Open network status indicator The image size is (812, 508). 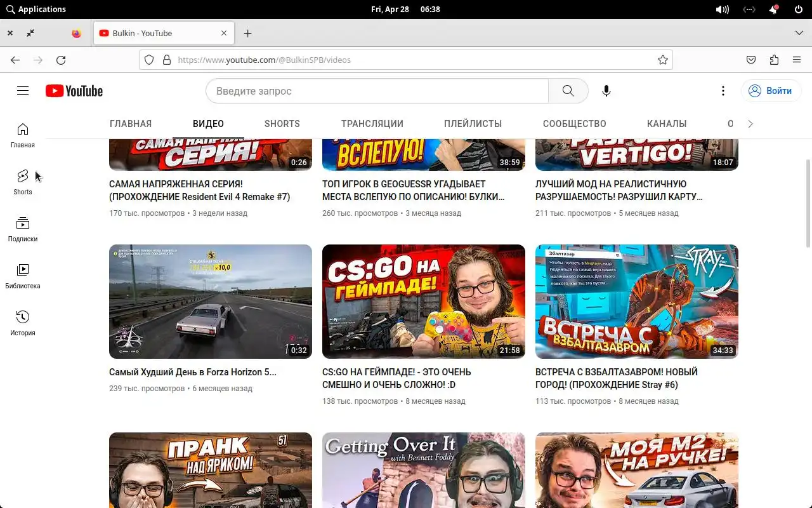point(749,10)
